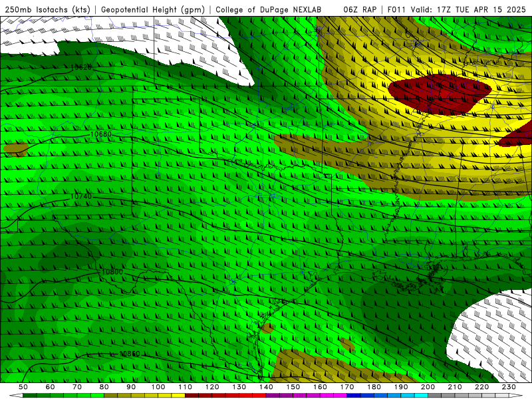Click the bright cyan colorbar swatch ending at 200
The width and height of the screenshot is (532, 399).
(421, 396)
